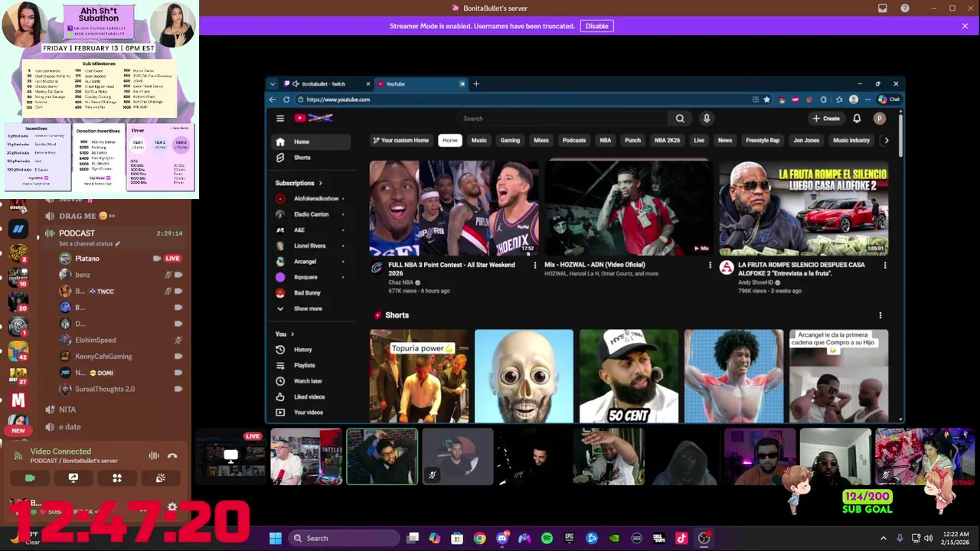Open the YouTube hamburger guide menu
This screenshot has width=980, height=551.
tap(280, 119)
